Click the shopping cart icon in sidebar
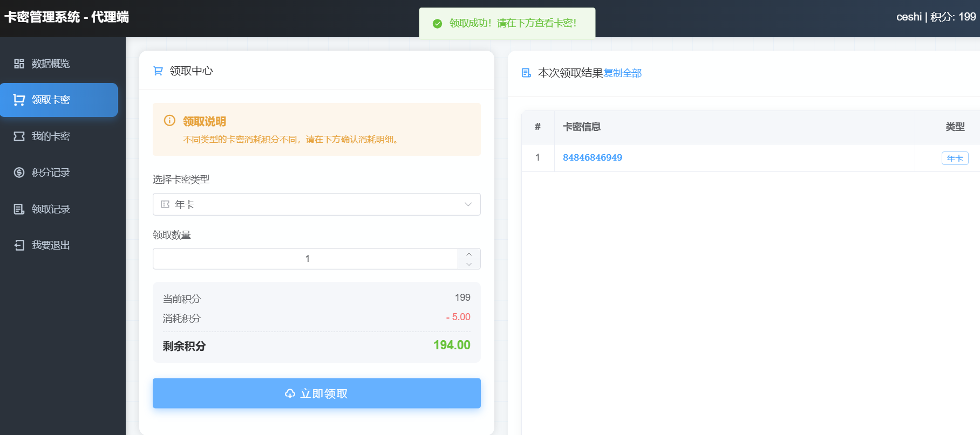Screen dimensions: 980x435 (x=19, y=100)
